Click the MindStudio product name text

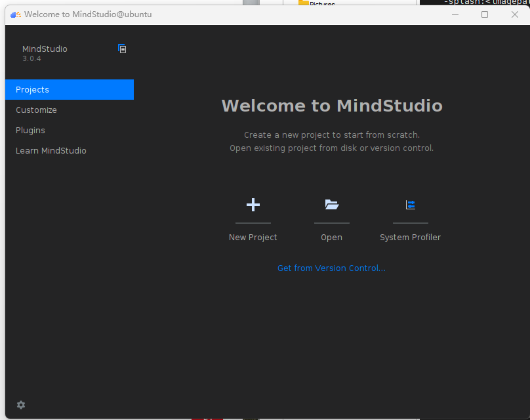click(x=45, y=49)
